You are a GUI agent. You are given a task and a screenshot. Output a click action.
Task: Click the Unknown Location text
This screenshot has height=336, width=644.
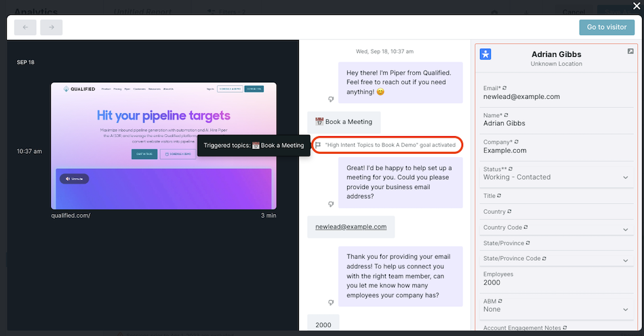click(x=556, y=64)
